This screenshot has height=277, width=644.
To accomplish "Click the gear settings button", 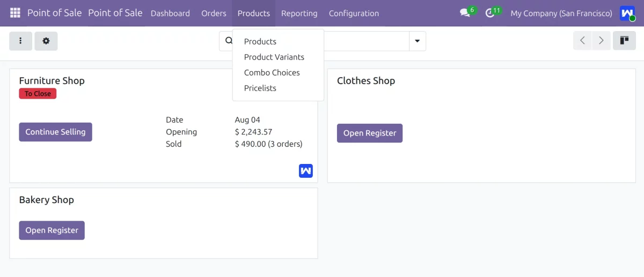I will pos(46,41).
